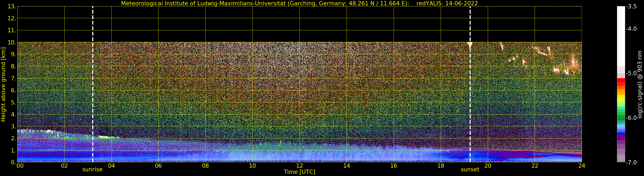Click the time tick label '18'
The image size is (644, 176).
441,166
